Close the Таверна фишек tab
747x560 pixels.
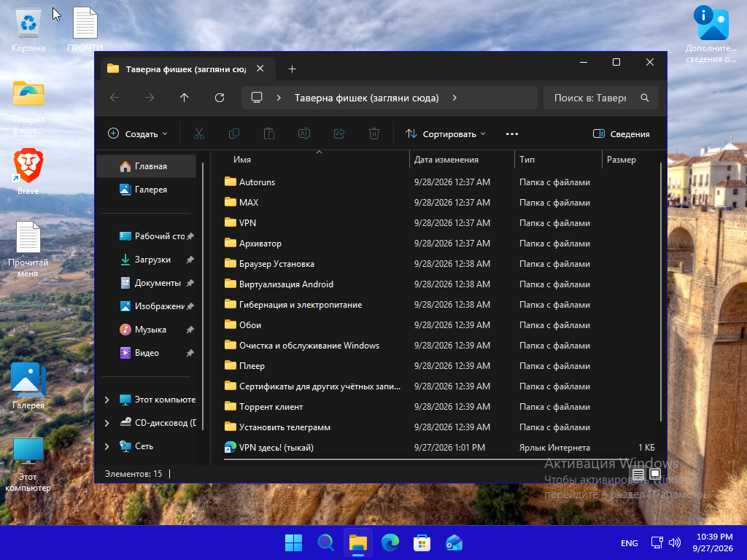[x=260, y=69]
